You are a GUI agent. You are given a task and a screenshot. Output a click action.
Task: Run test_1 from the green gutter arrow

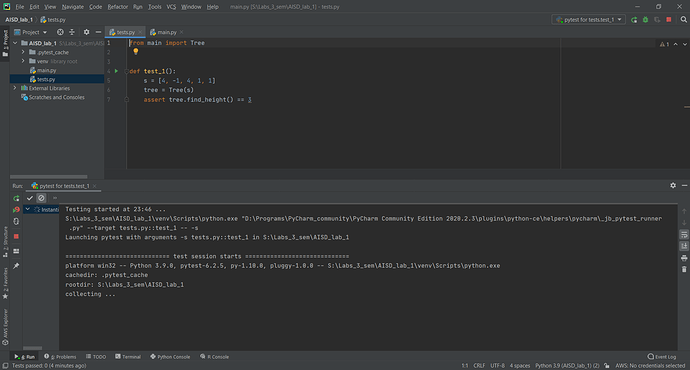116,71
